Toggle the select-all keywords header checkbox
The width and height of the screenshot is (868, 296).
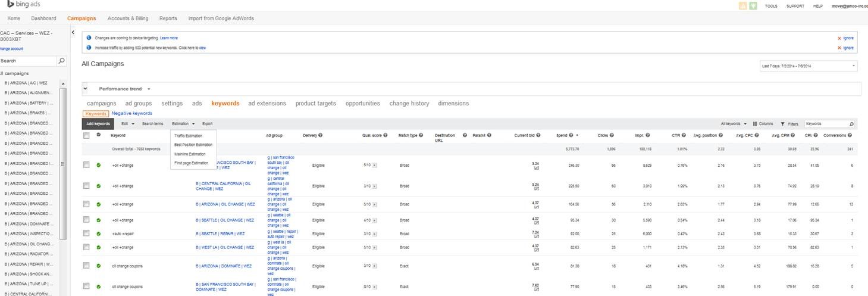pos(86,136)
